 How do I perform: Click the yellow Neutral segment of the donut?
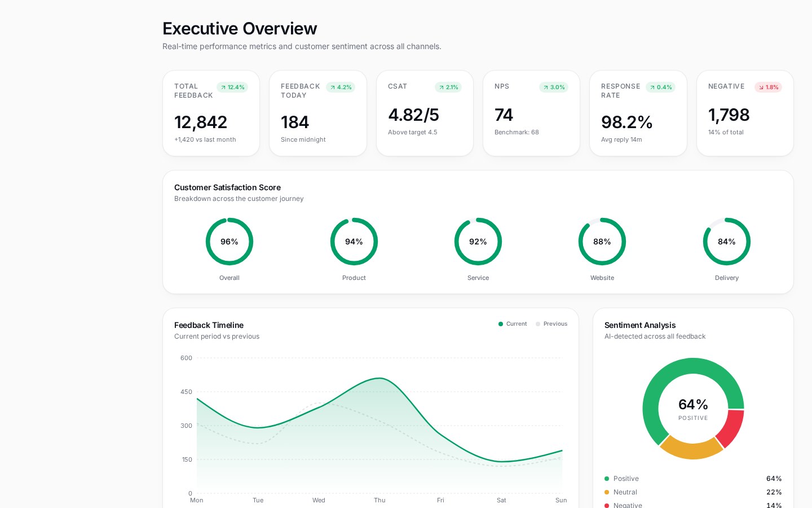pyautogui.click(x=691, y=450)
